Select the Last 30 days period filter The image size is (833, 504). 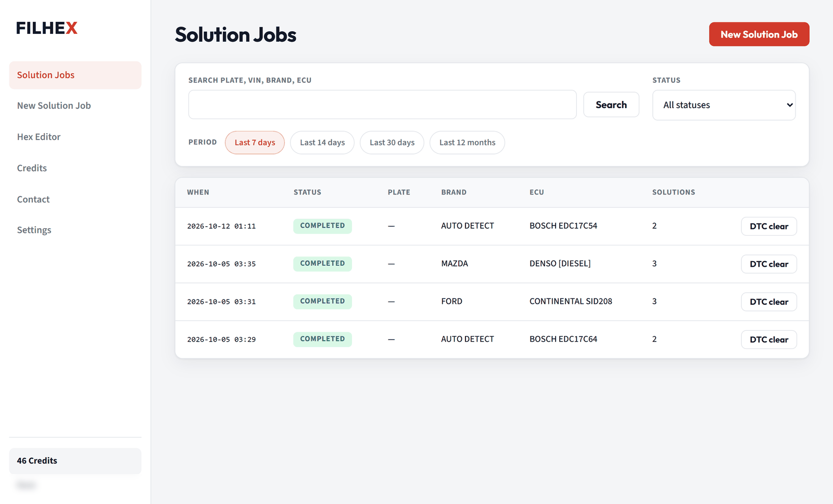coord(392,143)
